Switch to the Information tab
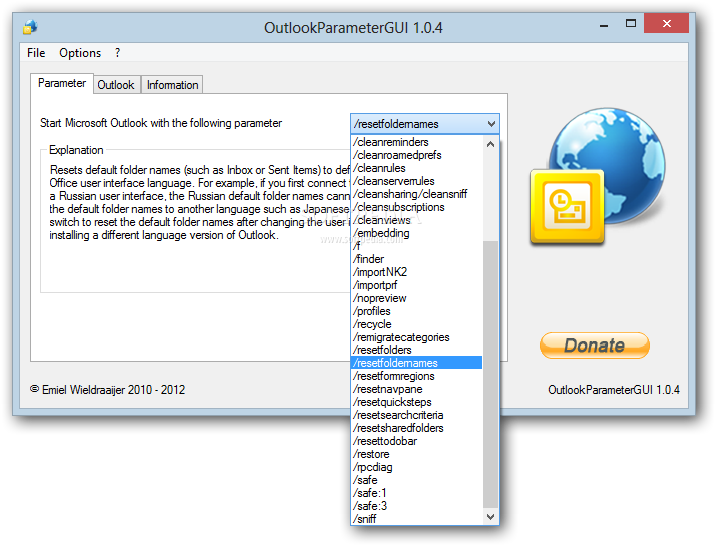This screenshot has height=546, width=716. click(172, 85)
